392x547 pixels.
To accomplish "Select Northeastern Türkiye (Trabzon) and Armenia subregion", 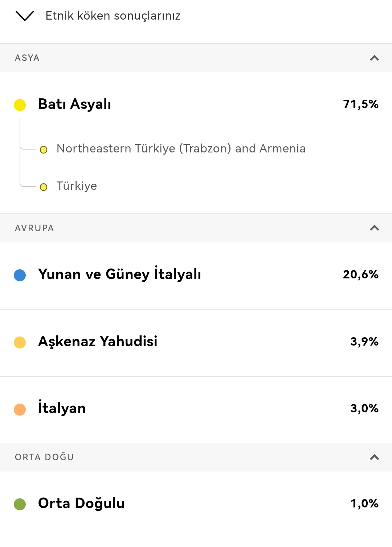I will [181, 148].
